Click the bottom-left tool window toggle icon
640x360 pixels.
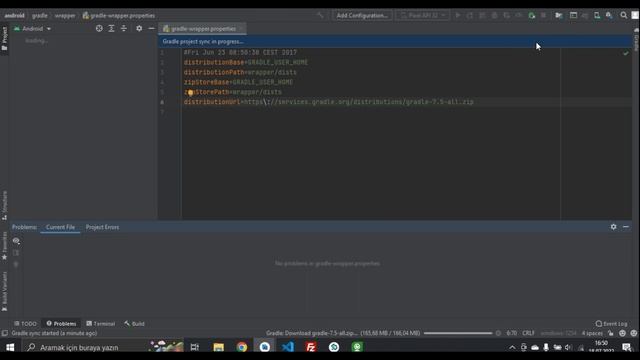[4, 333]
